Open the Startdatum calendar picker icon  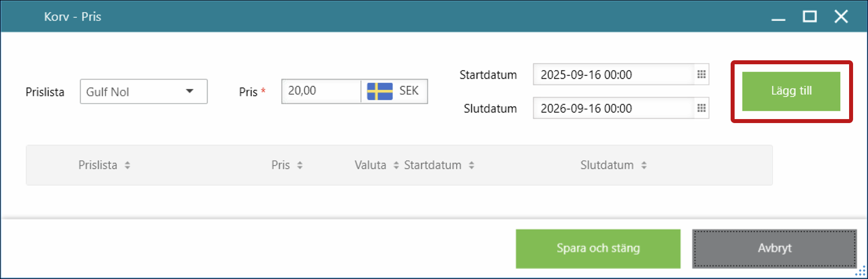point(701,75)
